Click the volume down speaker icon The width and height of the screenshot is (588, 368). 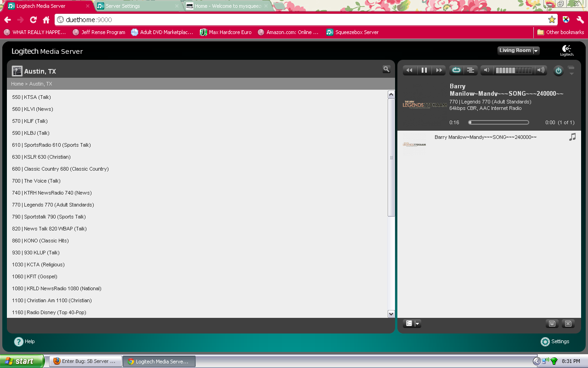[x=486, y=70]
